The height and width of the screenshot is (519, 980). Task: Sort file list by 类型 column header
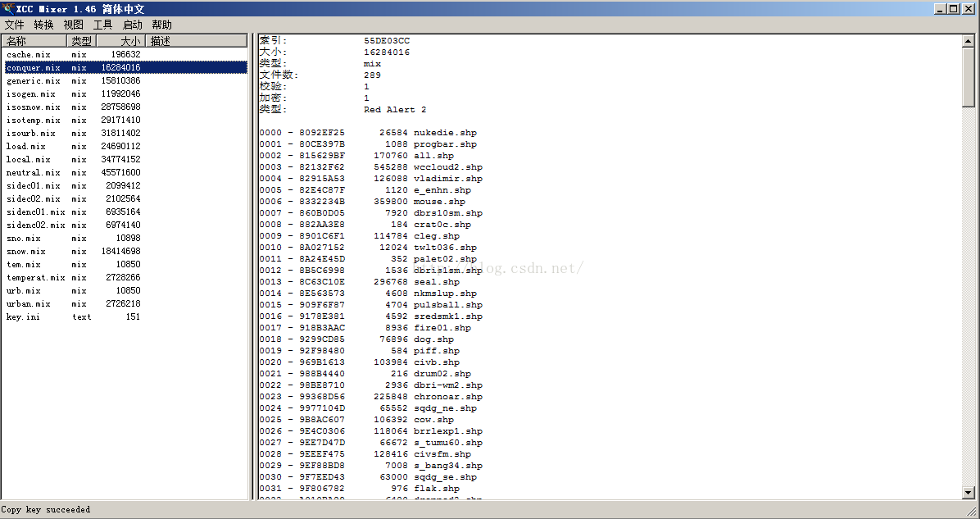point(81,41)
